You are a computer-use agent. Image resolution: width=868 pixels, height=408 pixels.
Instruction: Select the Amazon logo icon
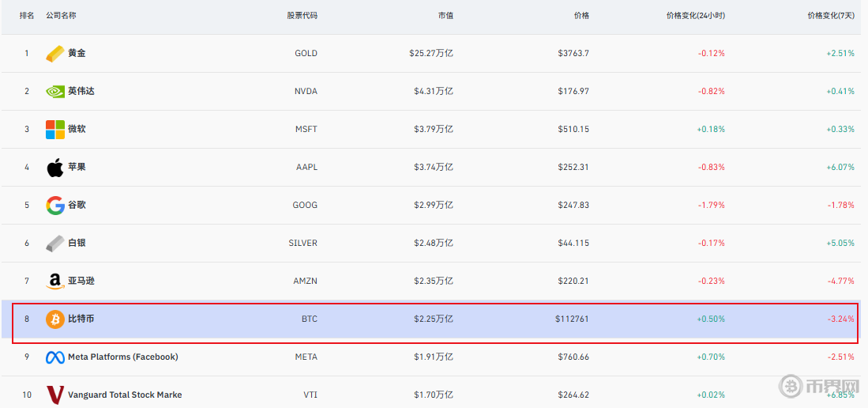(x=54, y=281)
